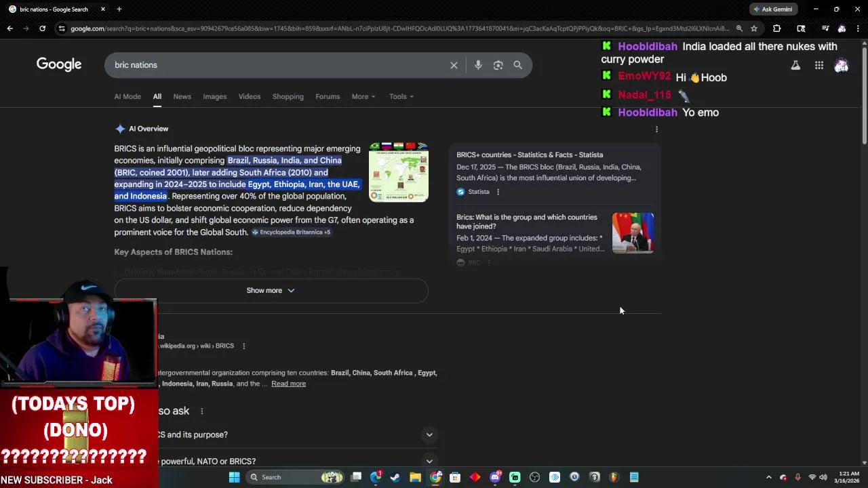The image size is (868, 488).
Task: Bookmark this page with the star icon
Action: (x=753, y=28)
